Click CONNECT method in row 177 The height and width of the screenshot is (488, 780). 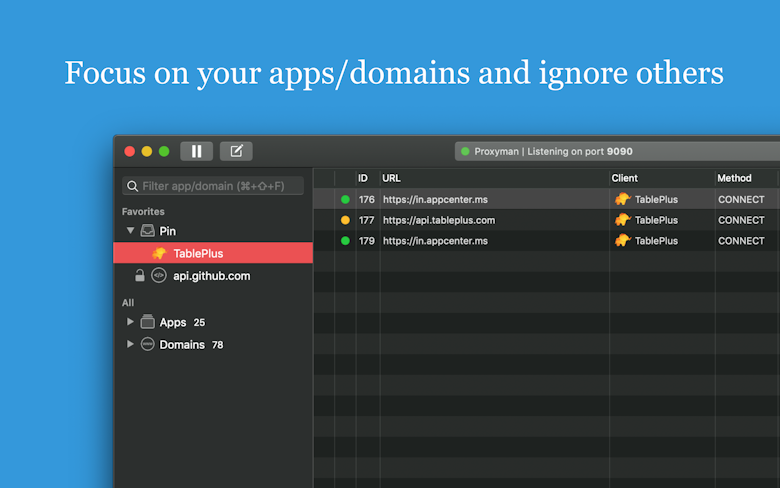[741, 220]
